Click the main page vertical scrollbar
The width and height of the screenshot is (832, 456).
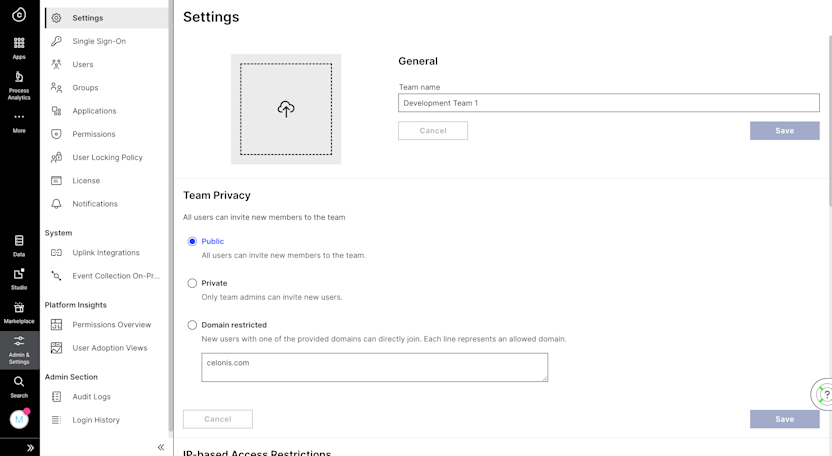(830, 121)
